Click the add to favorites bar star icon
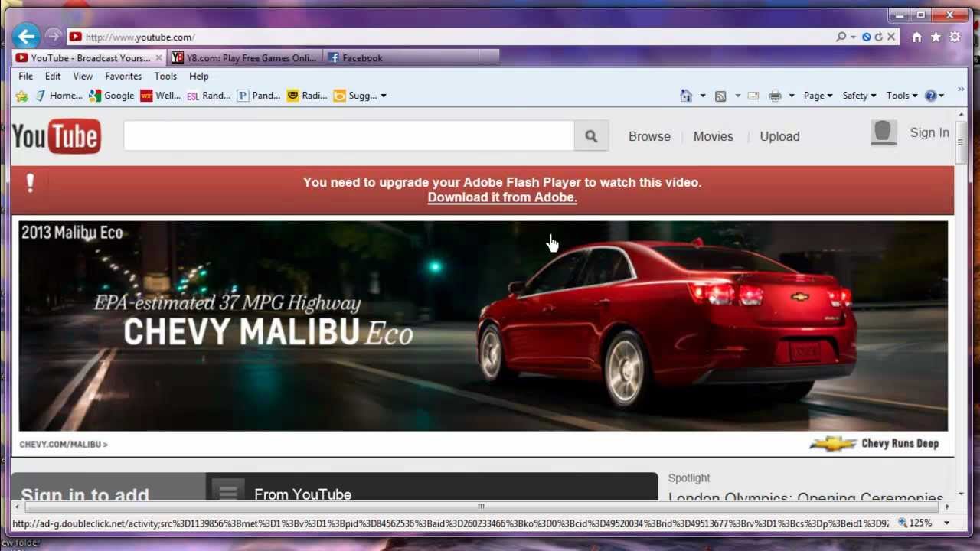Image resolution: width=980 pixels, height=551 pixels. click(21, 96)
